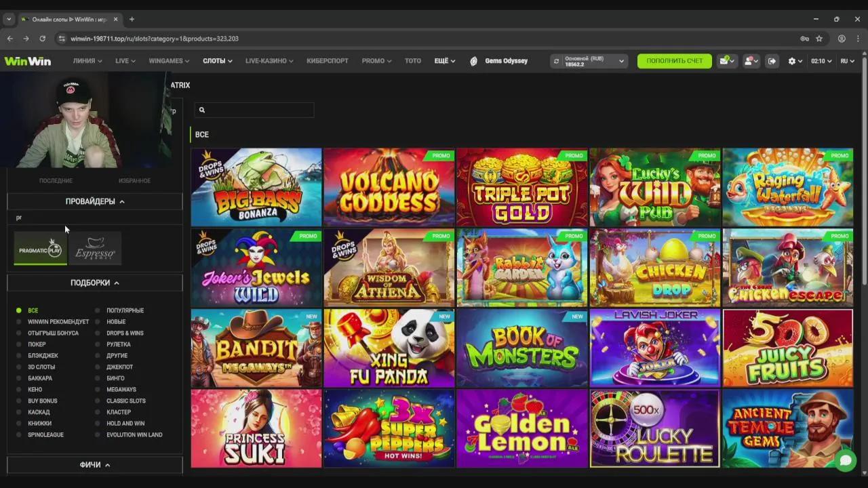Open the Gems Odyssey promo link
Viewport: 868px width, 488px height.
(x=498, y=61)
